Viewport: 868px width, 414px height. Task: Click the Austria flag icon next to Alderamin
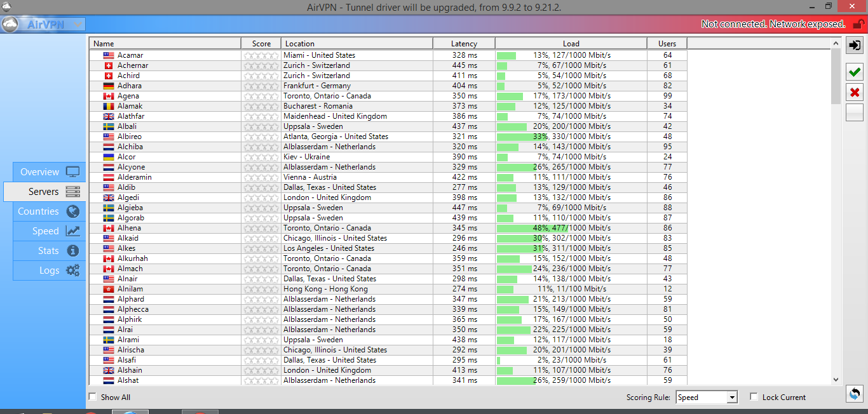(x=109, y=177)
